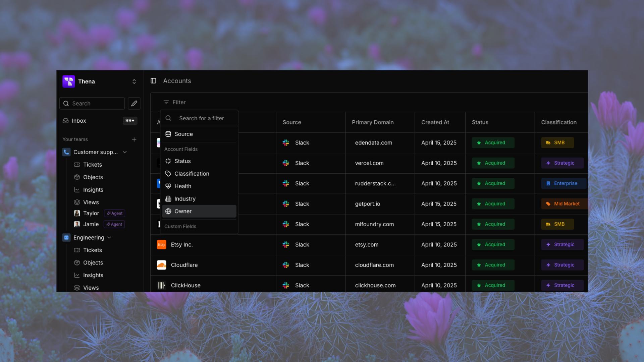
Task: Select the Tickets icon under Customer support
Action: (77, 165)
